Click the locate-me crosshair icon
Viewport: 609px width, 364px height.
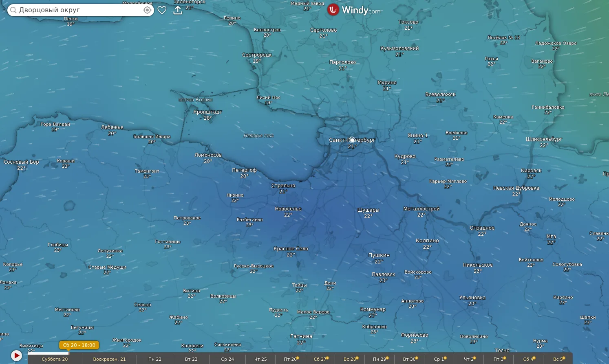tap(147, 10)
